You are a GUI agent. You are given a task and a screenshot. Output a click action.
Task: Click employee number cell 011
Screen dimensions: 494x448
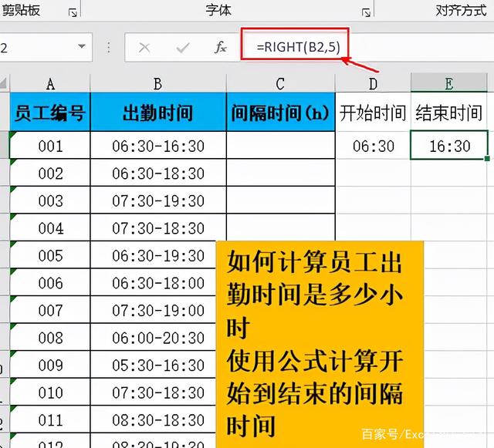[50, 419]
